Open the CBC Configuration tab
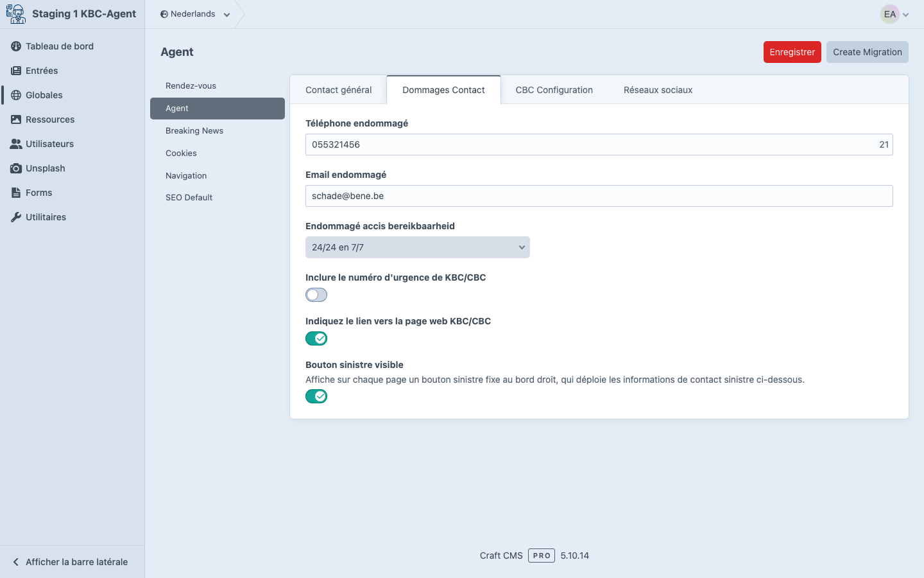924x578 pixels. tap(554, 90)
